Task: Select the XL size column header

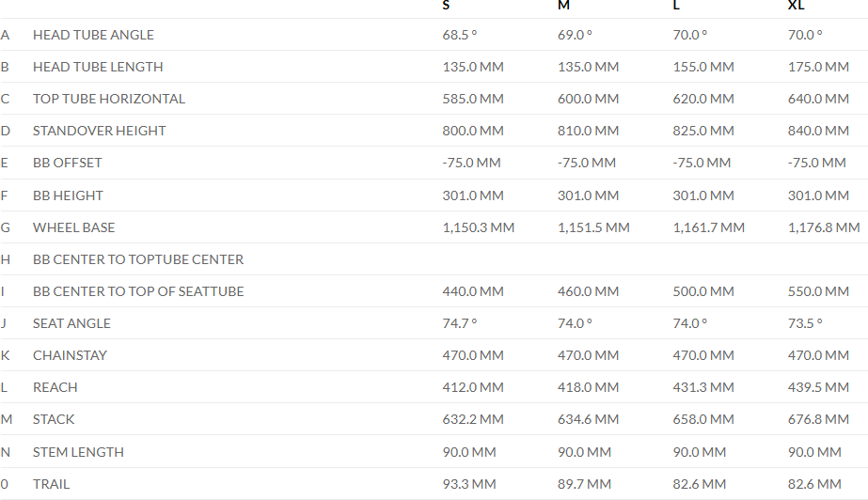Action: click(x=796, y=6)
